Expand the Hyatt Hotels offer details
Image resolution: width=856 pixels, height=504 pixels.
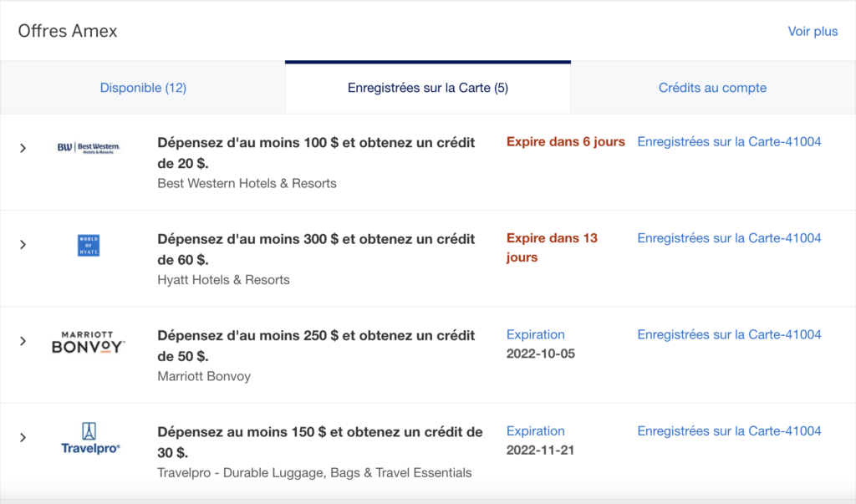tap(23, 245)
